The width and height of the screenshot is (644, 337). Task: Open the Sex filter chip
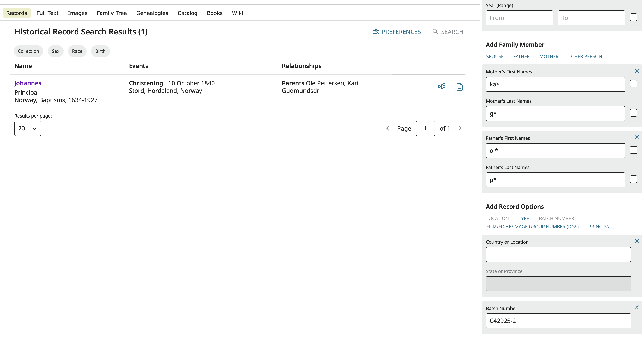coord(55,51)
